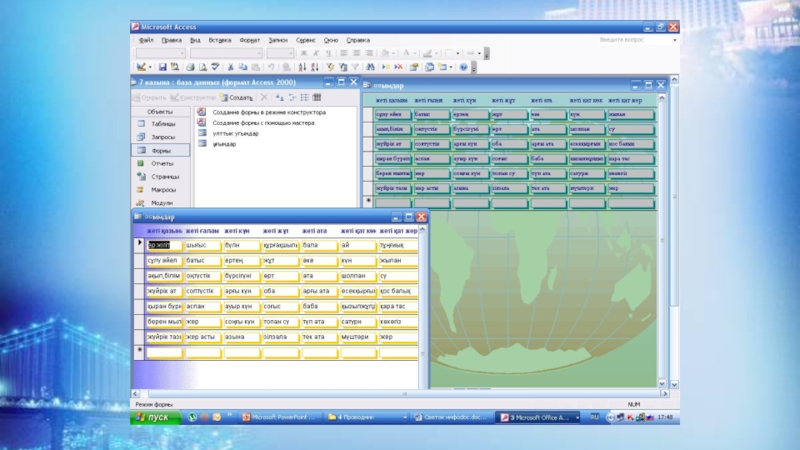800x450 pixels.
Task: Expand the Font color dropdown arrow
Action: coord(415,53)
